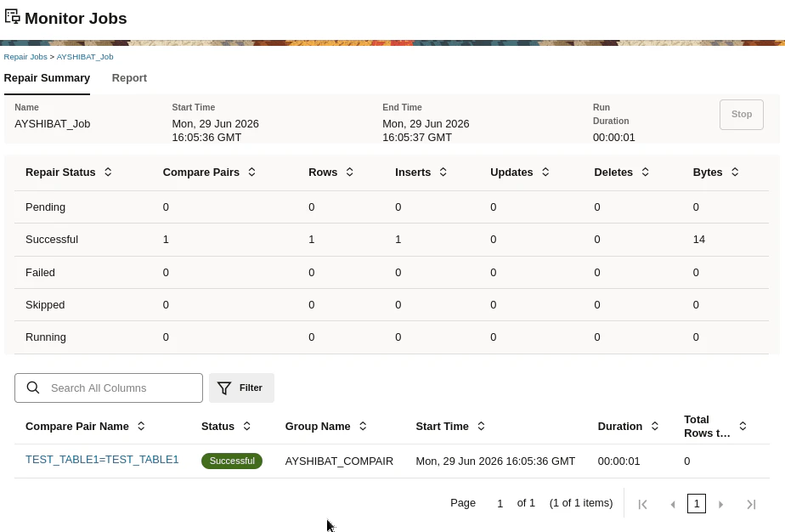Click the Run Duration value 00:00:01
785x532 pixels.
coord(613,138)
